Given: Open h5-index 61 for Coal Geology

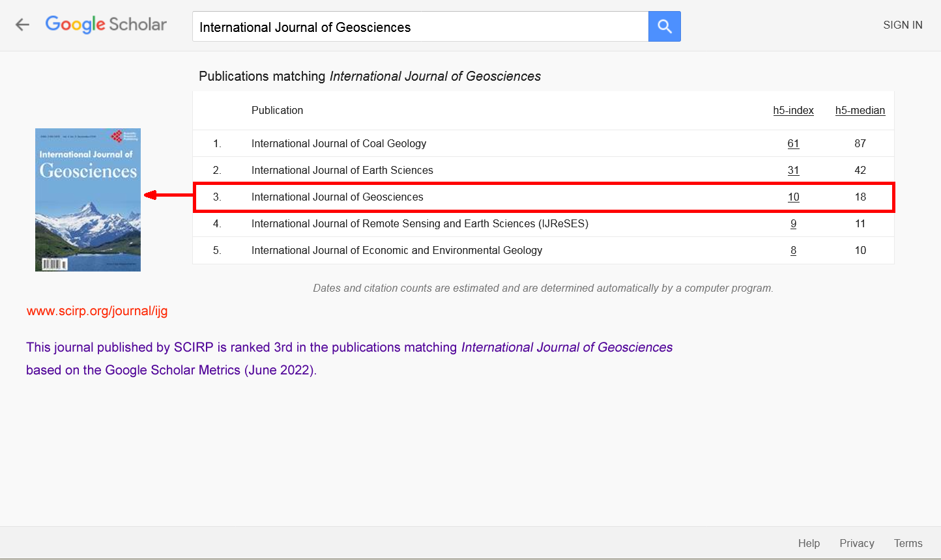Looking at the screenshot, I should [x=793, y=143].
